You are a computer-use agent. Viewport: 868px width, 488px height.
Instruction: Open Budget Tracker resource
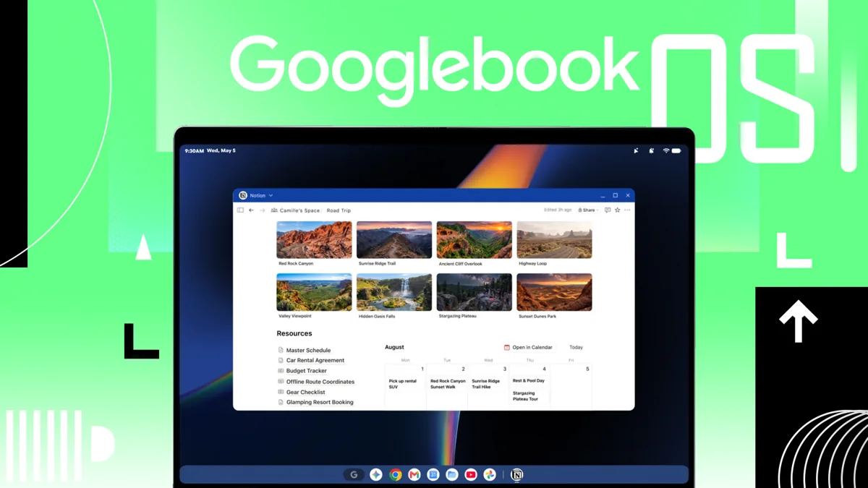coord(307,371)
